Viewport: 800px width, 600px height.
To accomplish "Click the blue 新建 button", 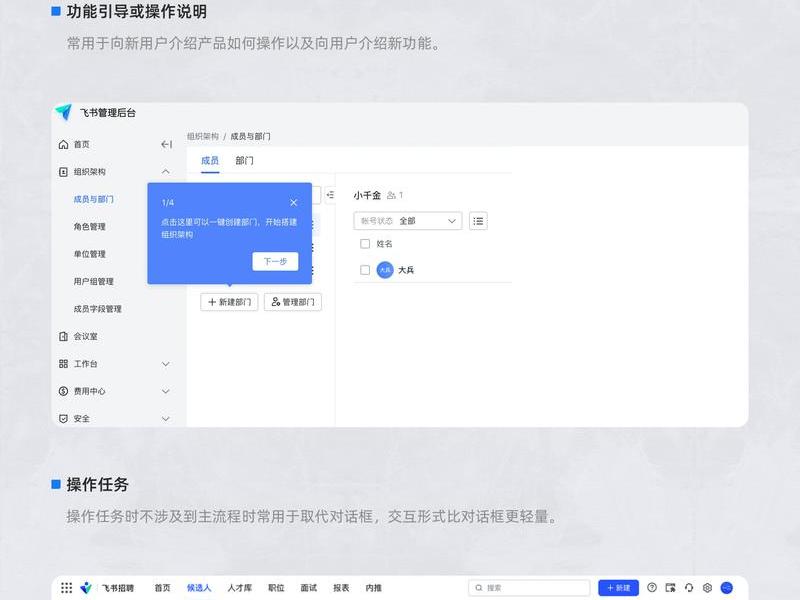I will pyautogui.click(x=618, y=588).
